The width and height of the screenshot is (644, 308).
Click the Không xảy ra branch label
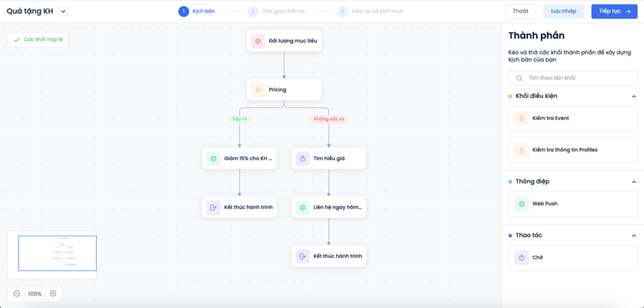pos(328,119)
